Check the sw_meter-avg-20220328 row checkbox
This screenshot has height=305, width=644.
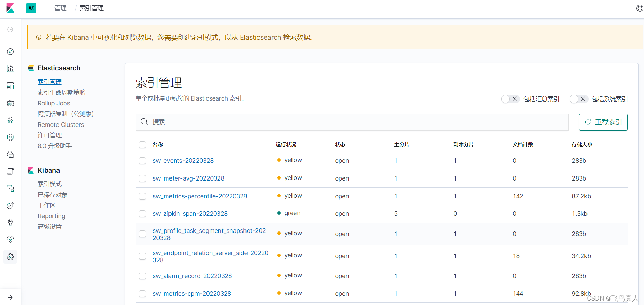pos(142,178)
